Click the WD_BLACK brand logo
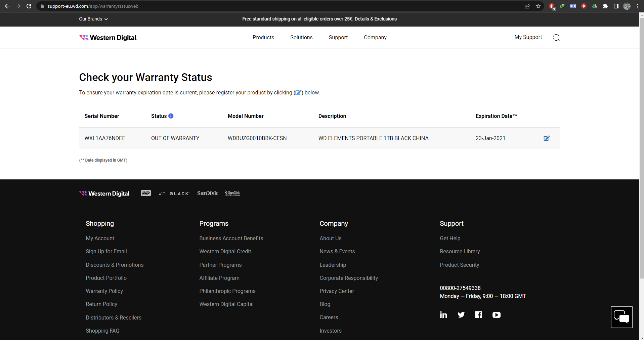Viewport: 644px width, 340px height. (174, 194)
